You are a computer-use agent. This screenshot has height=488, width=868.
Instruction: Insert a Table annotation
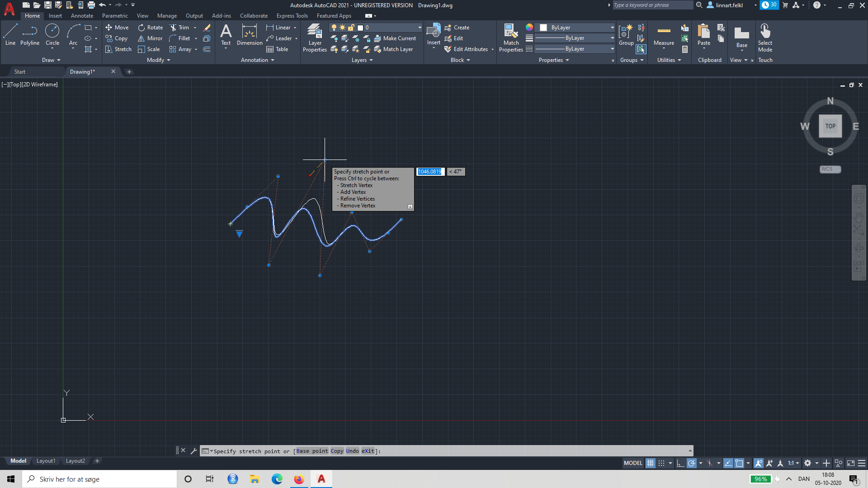277,49
